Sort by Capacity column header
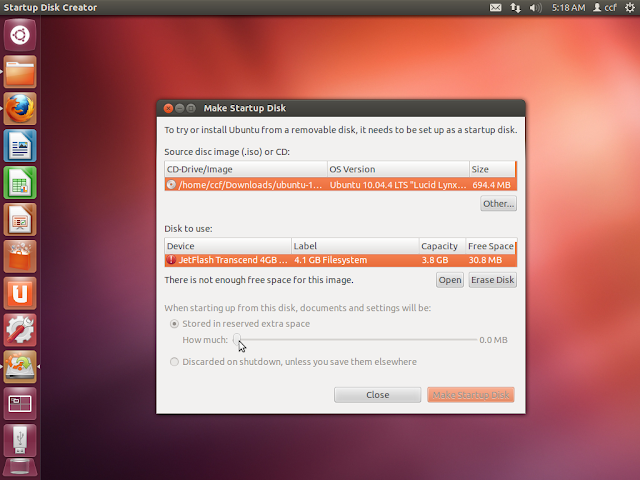The width and height of the screenshot is (640, 480). pyautogui.click(x=442, y=246)
